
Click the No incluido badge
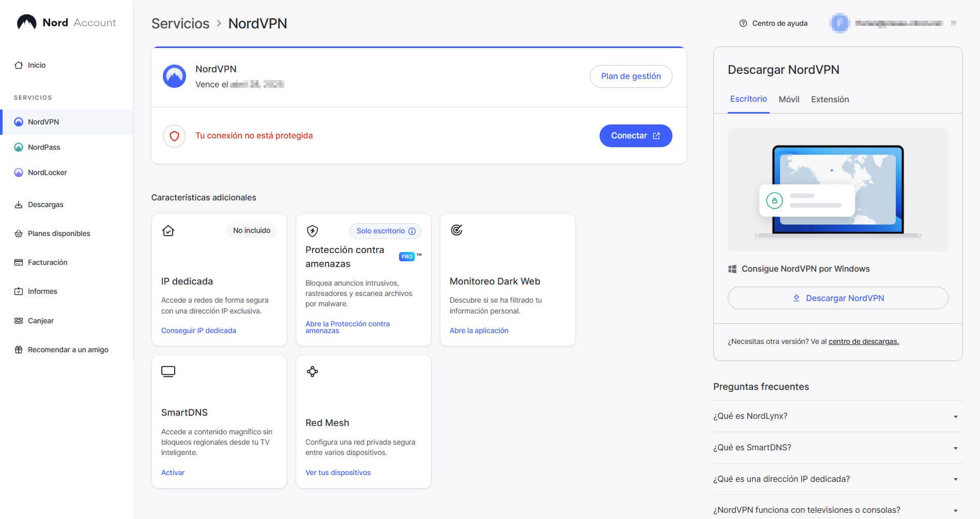pyautogui.click(x=252, y=230)
